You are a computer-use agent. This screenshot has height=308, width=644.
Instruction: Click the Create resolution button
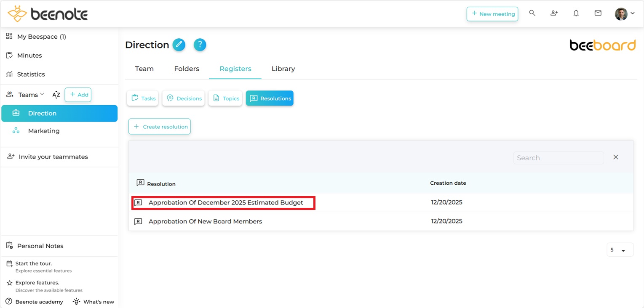click(160, 127)
